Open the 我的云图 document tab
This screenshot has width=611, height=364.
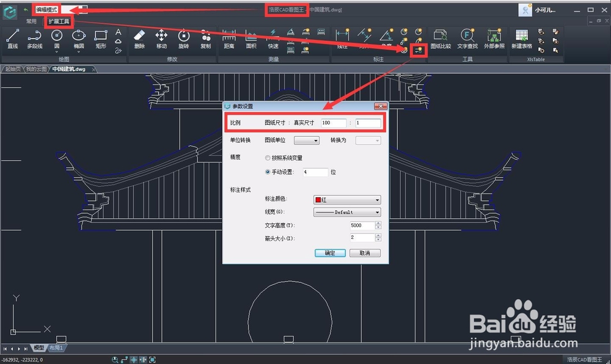point(37,69)
